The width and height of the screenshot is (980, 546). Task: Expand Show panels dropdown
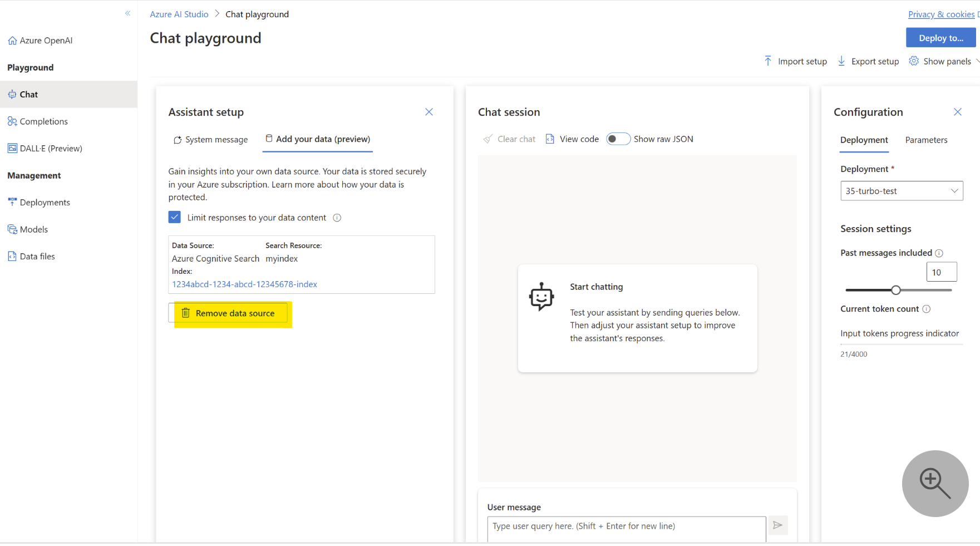pyautogui.click(x=944, y=61)
